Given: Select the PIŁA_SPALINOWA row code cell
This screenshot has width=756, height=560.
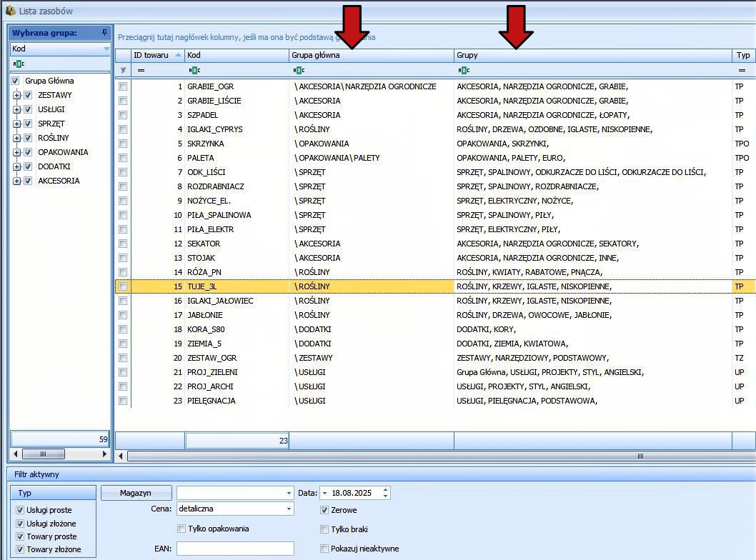Looking at the screenshot, I should pyautogui.click(x=237, y=215).
